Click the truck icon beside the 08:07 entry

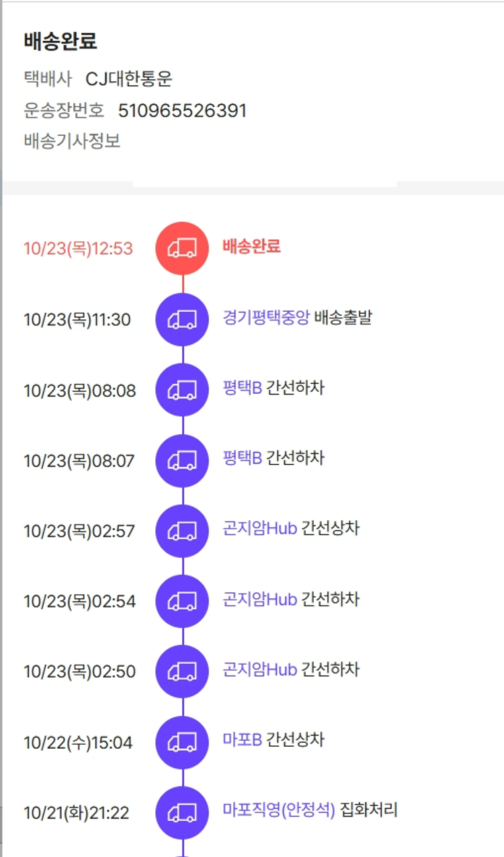point(182,460)
